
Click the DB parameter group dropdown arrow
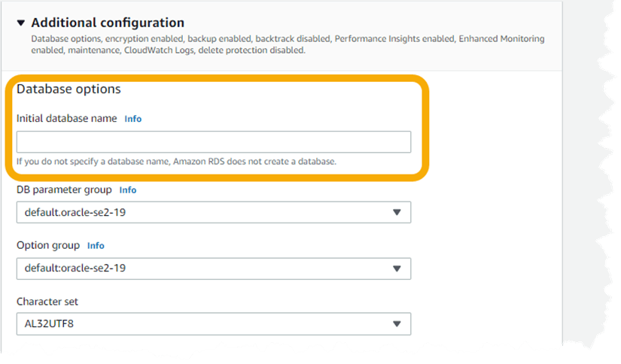tap(397, 213)
